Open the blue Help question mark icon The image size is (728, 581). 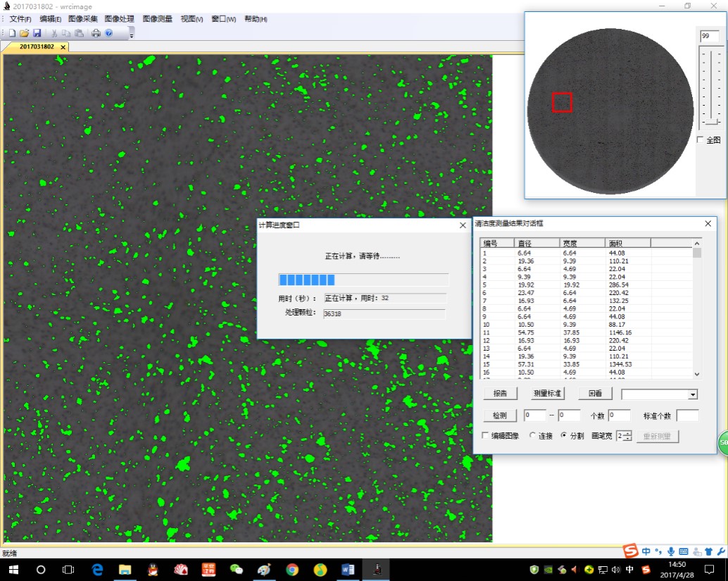pos(109,33)
